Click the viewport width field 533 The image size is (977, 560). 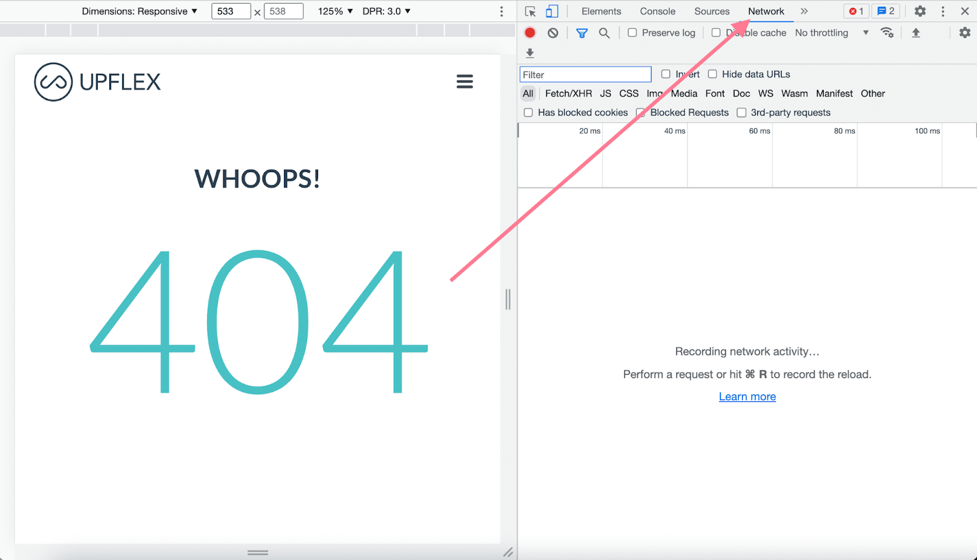click(x=231, y=11)
